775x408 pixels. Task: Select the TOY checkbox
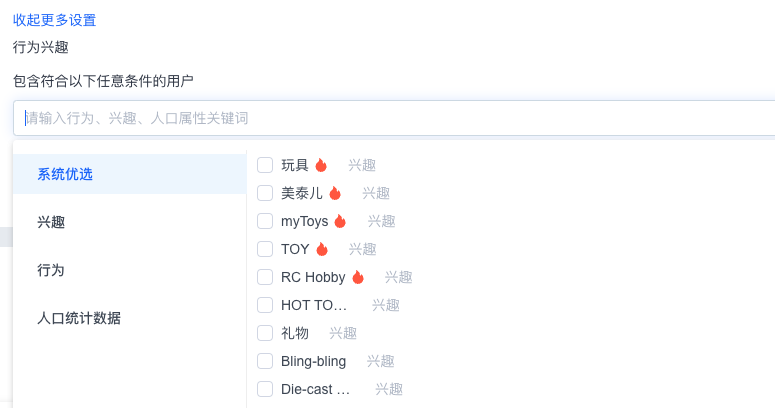click(265, 249)
